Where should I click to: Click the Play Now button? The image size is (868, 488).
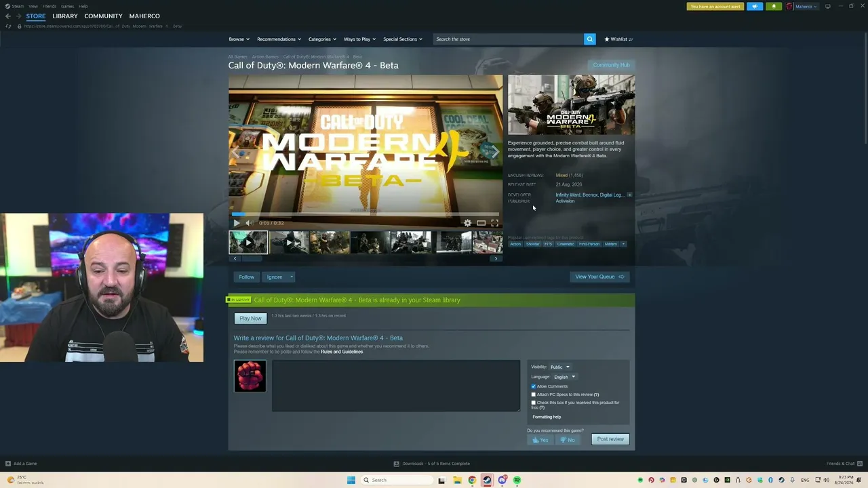pyautogui.click(x=250, y=319)
